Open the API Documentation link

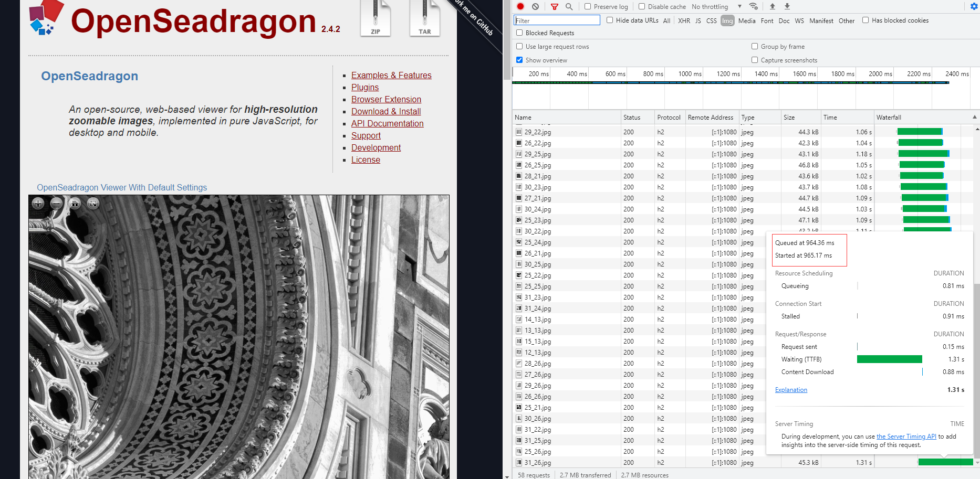387,123
